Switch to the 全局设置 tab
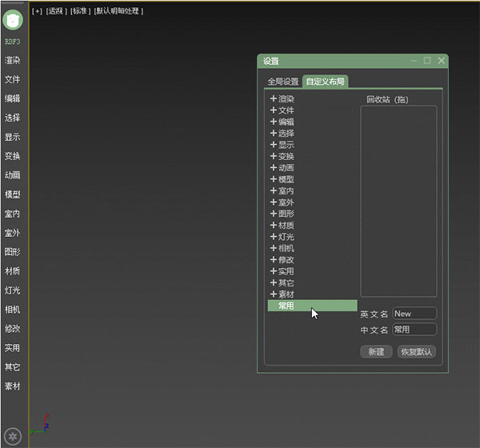Screen dimensions: 480x448 pyautogui.click(x=283, y=82)
